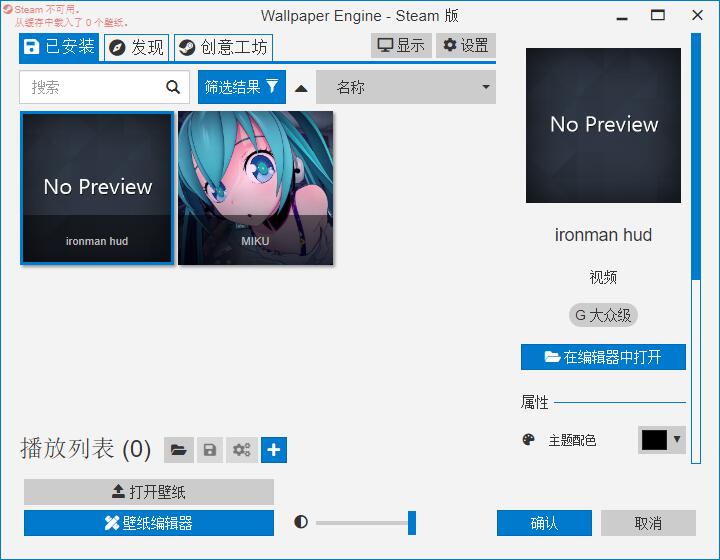Viewport: 720px width, 560px height.
Task: Toggle the ascending sort order arrow
Action: click(301, 89)
